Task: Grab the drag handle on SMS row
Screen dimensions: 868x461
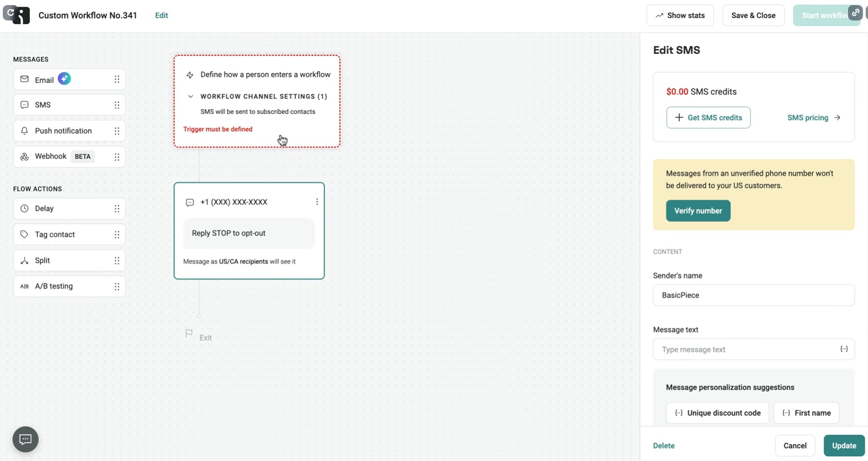Action: coord(117,105)
